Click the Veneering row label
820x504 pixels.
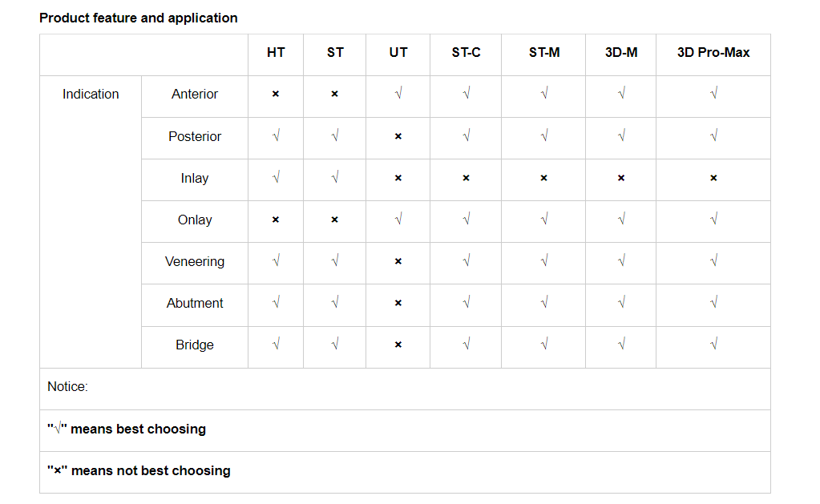tap(195, 261)
